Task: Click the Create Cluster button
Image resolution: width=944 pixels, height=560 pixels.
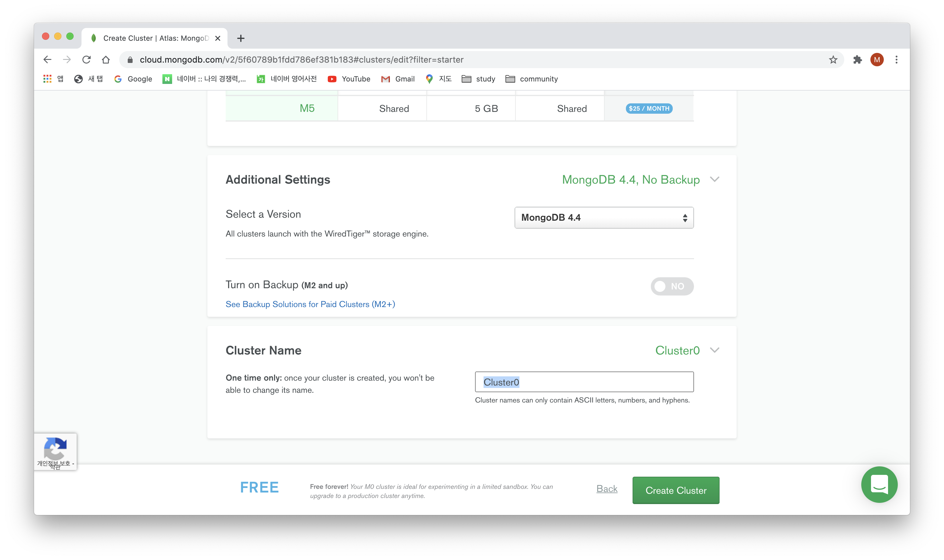Action: tap(675, 490)
